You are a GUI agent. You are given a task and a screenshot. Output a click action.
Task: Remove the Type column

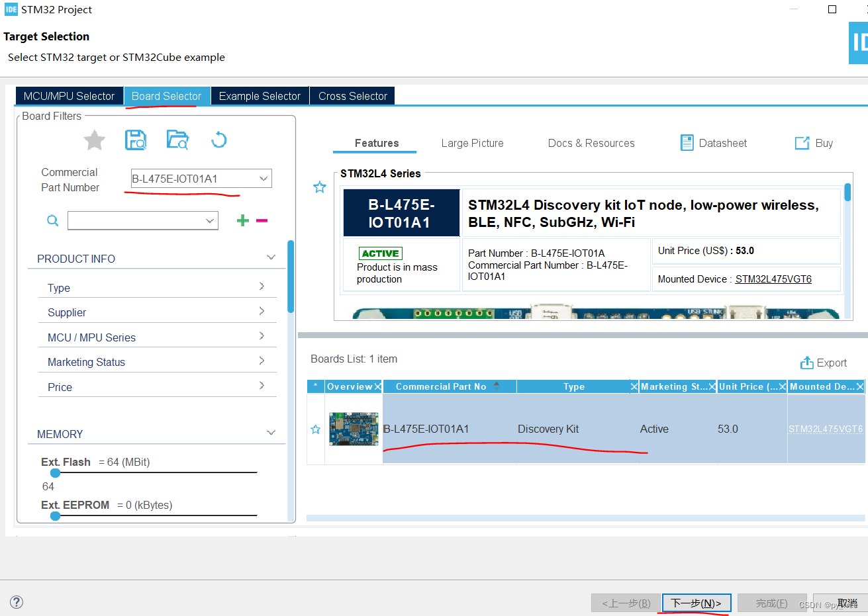(x=634, y=386)
